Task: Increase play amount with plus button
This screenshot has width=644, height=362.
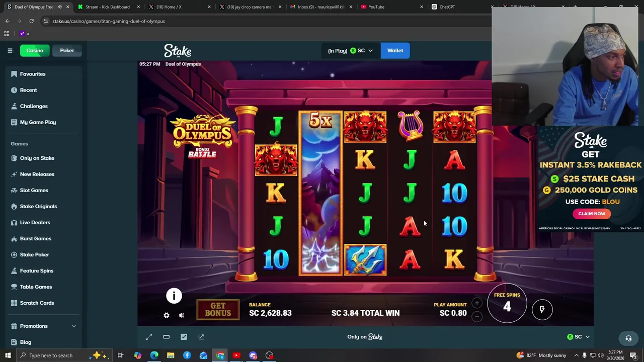Action: pyautogui.click(x=477, y=303)
